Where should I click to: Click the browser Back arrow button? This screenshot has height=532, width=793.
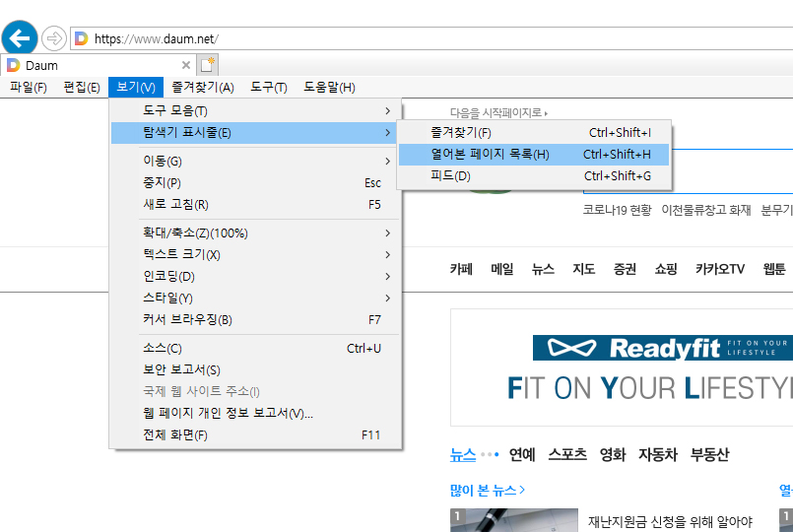tap(20, 37)
